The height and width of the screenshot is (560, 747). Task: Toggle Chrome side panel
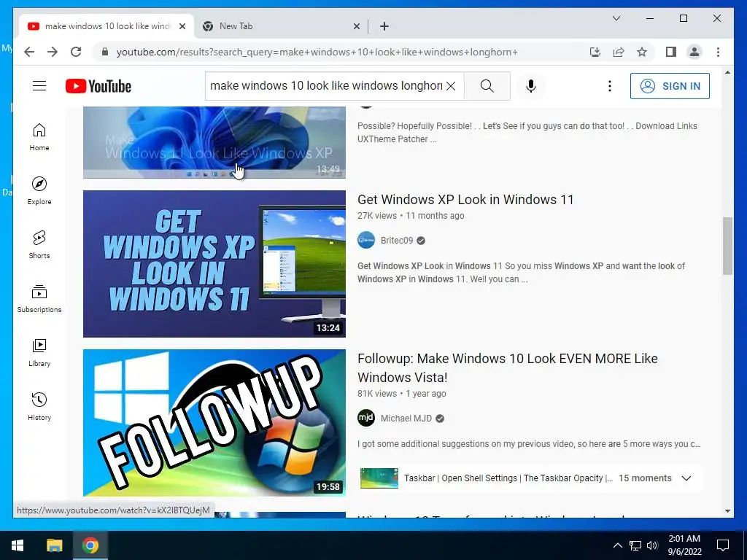[671, 52]
